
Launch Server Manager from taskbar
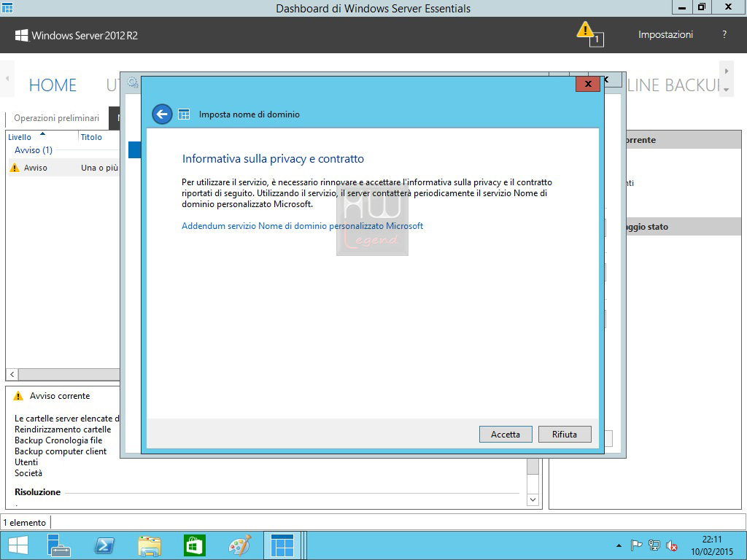pyautogui.click(x=59, y=545)
